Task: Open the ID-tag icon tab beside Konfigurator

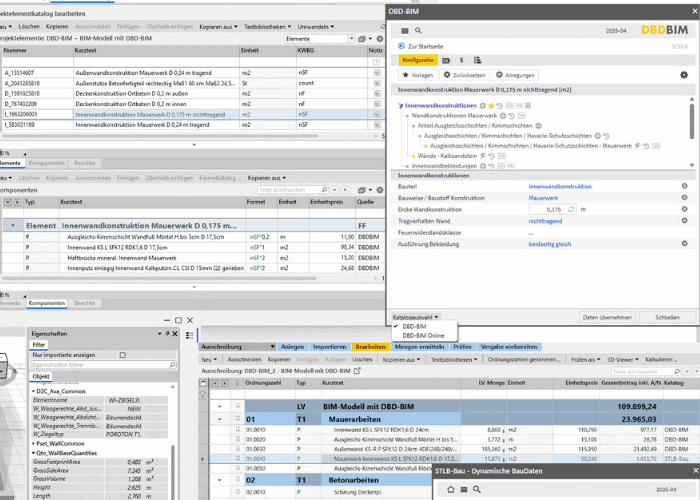Action: click(446, 60)
